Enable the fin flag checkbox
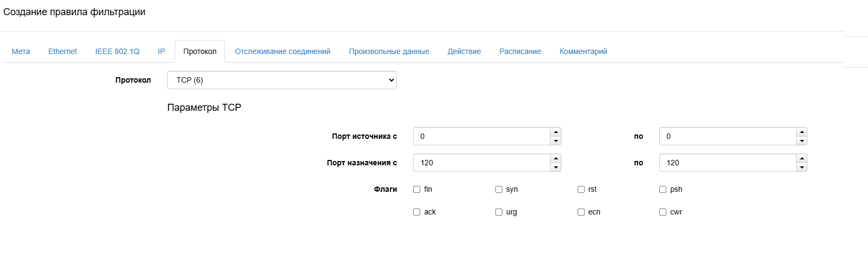This screenshot has width=868, height=275. coord(417,190)
